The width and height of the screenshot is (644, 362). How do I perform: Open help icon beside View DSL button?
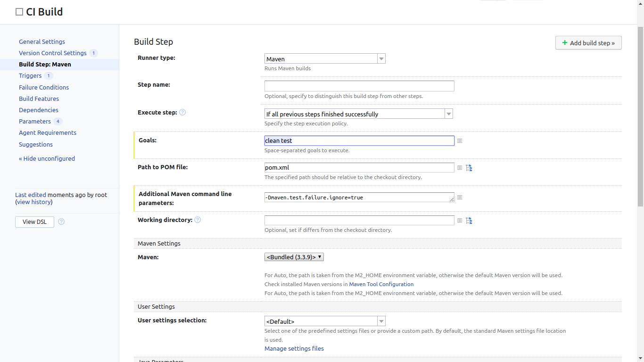[x=61, y=222]
